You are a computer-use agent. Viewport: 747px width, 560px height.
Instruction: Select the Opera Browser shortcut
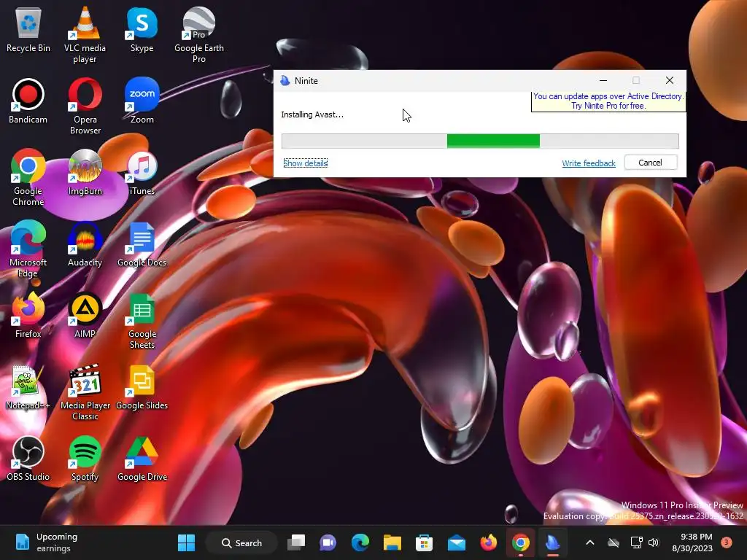pyautogui.click(x=85, y=106)
